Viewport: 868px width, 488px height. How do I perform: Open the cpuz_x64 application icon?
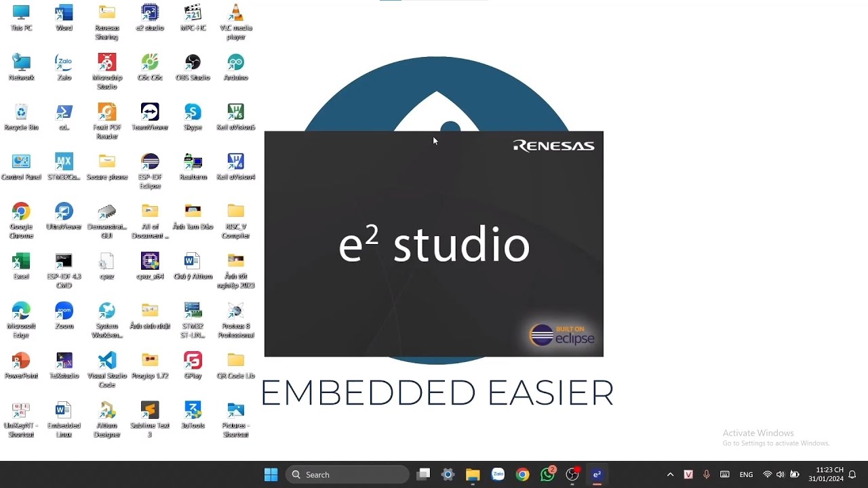(150, 266)
